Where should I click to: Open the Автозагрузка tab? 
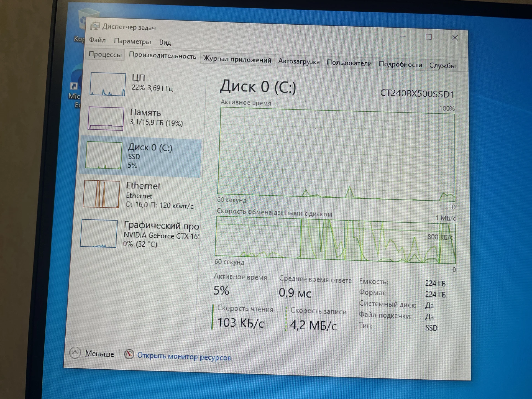(x=299, y=61)
